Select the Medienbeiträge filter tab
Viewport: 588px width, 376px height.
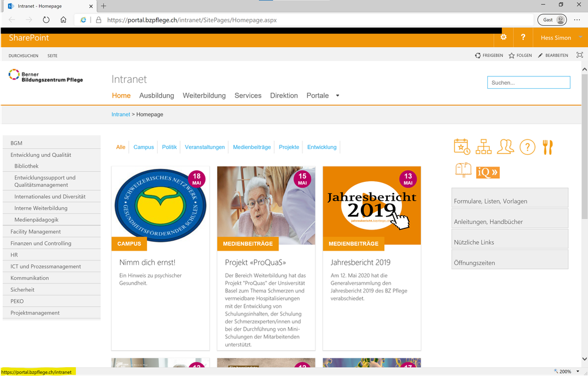252,147
